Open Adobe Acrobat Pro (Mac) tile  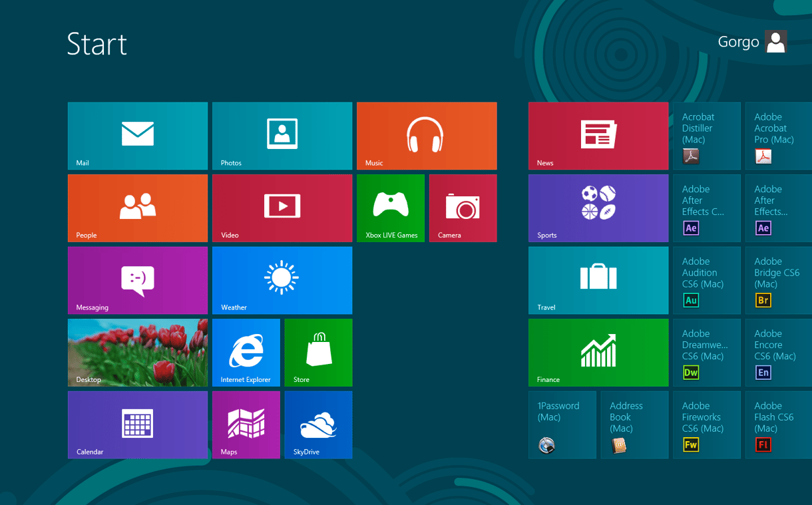tap(779, 136)
